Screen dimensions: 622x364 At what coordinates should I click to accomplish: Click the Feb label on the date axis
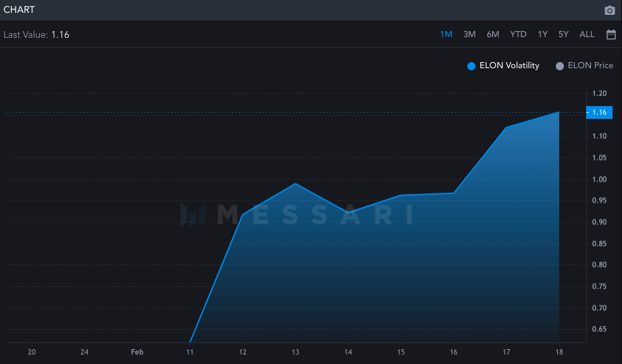click(x=137, y=352)
